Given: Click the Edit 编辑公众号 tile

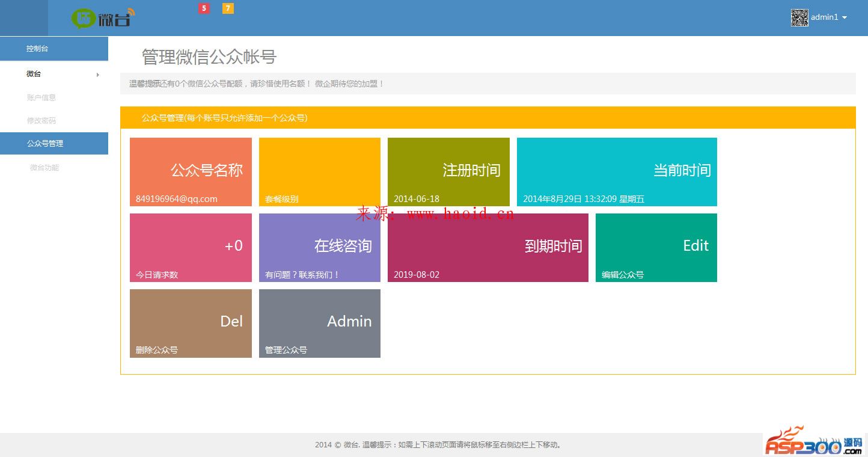Looking at the screenshot, I should coord(656,248).
